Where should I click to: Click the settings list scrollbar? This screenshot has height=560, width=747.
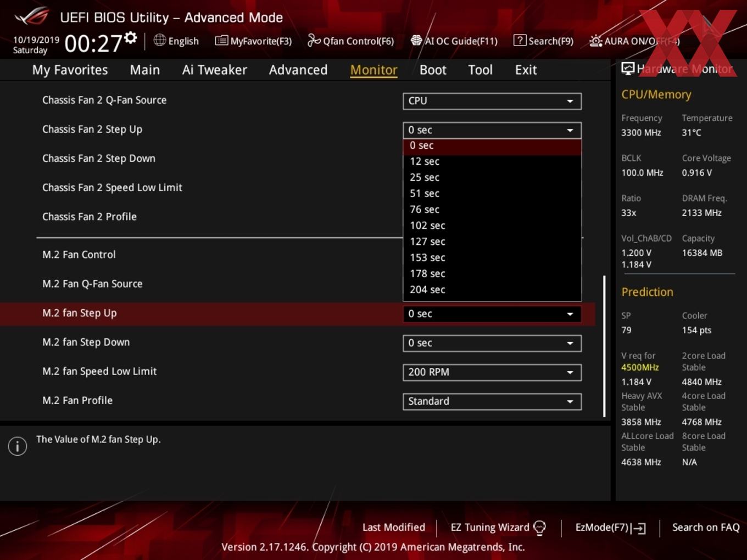point(605,346)
